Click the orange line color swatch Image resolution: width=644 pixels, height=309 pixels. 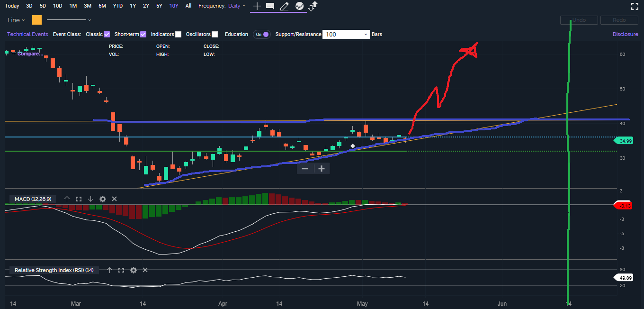click(37, 20)
